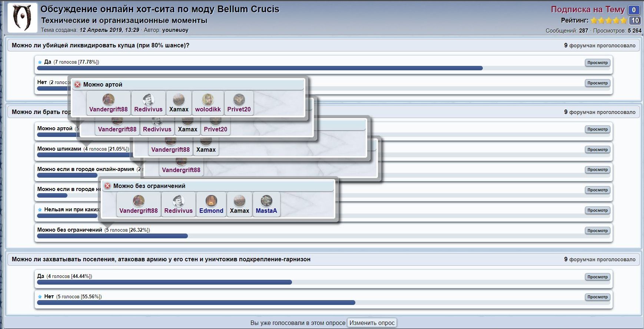Screen dimensions: 644x329
Task: Click Xamax avatar in 'Можно без ограничений' popup
Action: (239, 201)
